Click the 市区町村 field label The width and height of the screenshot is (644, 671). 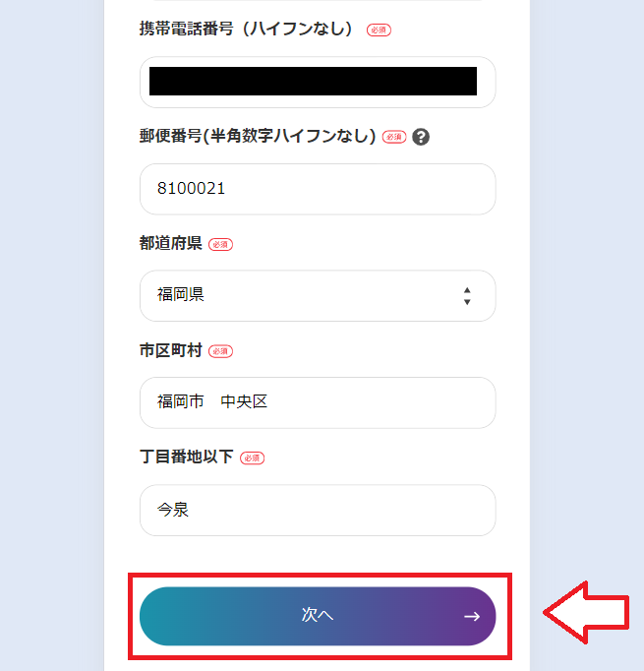click(x=171, y=350)
